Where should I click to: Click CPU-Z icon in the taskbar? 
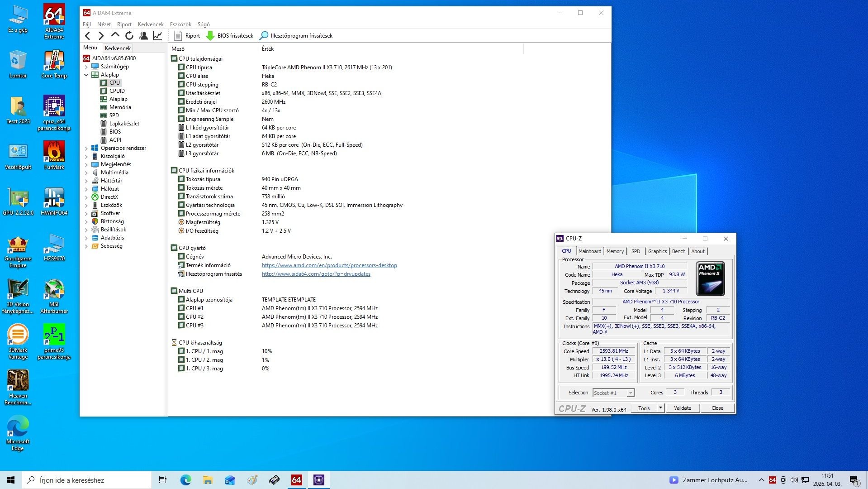coord(319,480)
